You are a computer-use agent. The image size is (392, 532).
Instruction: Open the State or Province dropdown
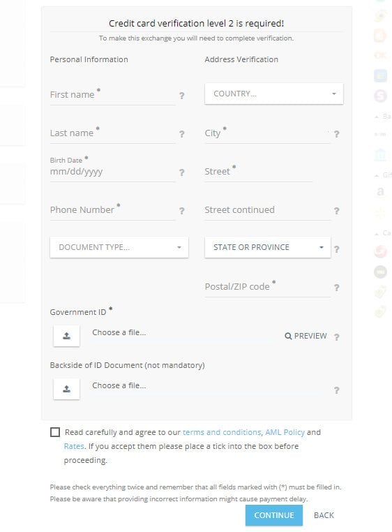click(268, 247)
